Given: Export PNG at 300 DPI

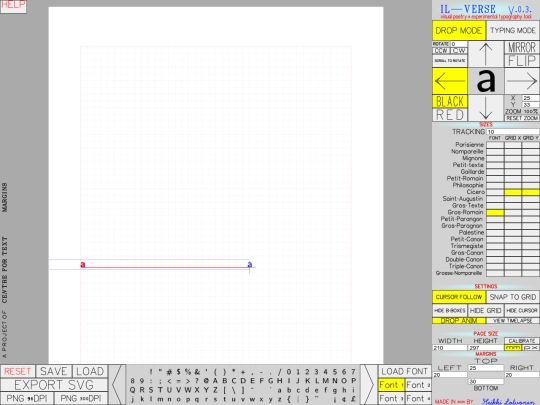Looking at the screenshot, I should pos(81,398).
